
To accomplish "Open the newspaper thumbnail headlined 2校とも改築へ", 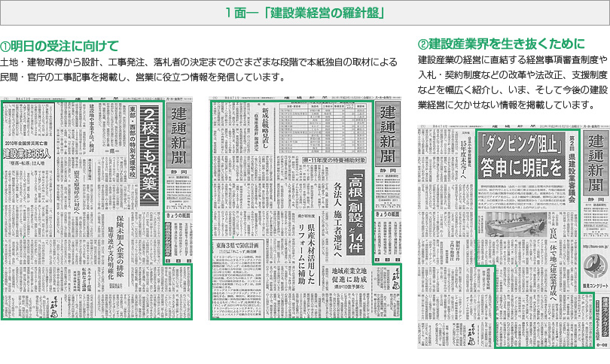I will click(96, 208).
